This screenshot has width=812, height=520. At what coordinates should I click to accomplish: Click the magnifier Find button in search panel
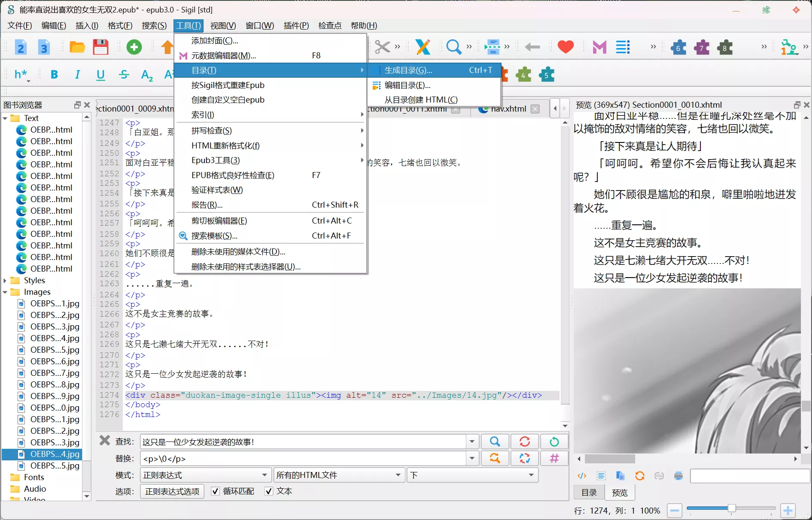click(495, 441)
